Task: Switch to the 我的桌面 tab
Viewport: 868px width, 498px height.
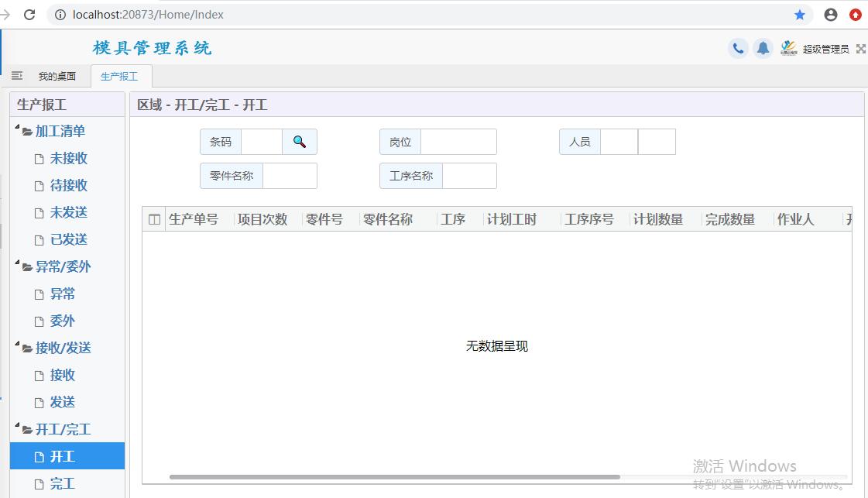Action: [x=57, y=76]
